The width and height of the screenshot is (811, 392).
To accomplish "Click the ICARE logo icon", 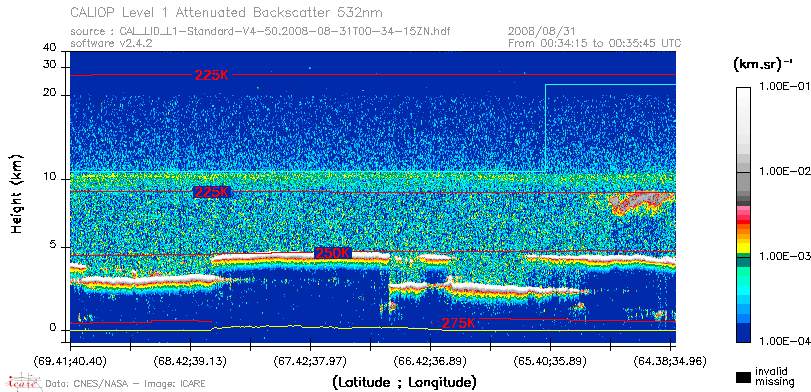I will [23, 382].
